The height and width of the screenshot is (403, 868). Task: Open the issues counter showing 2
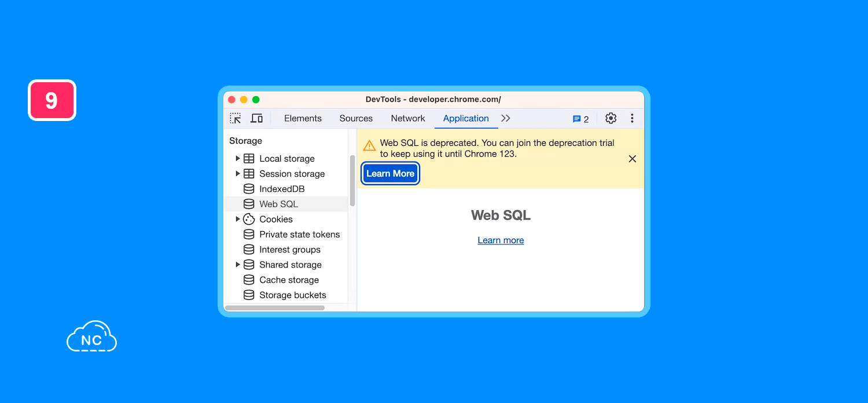pyautogui.click(x=581, y=119)
